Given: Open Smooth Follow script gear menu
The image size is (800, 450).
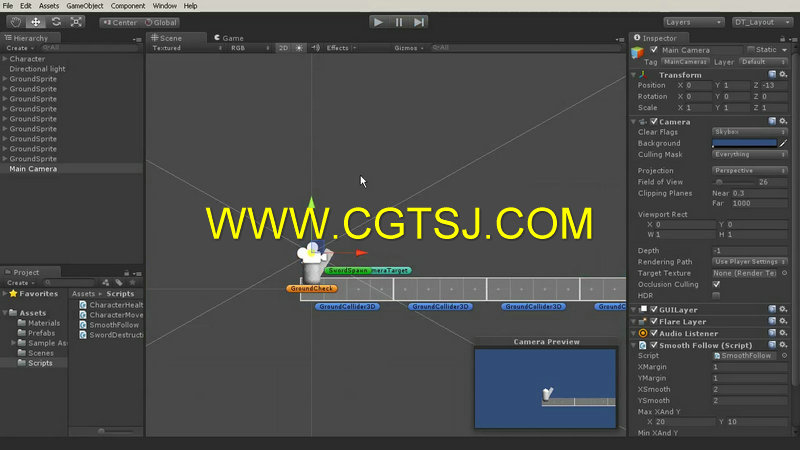Looking at the screenshot, I should pyautogui.click(x=784, y=345).
